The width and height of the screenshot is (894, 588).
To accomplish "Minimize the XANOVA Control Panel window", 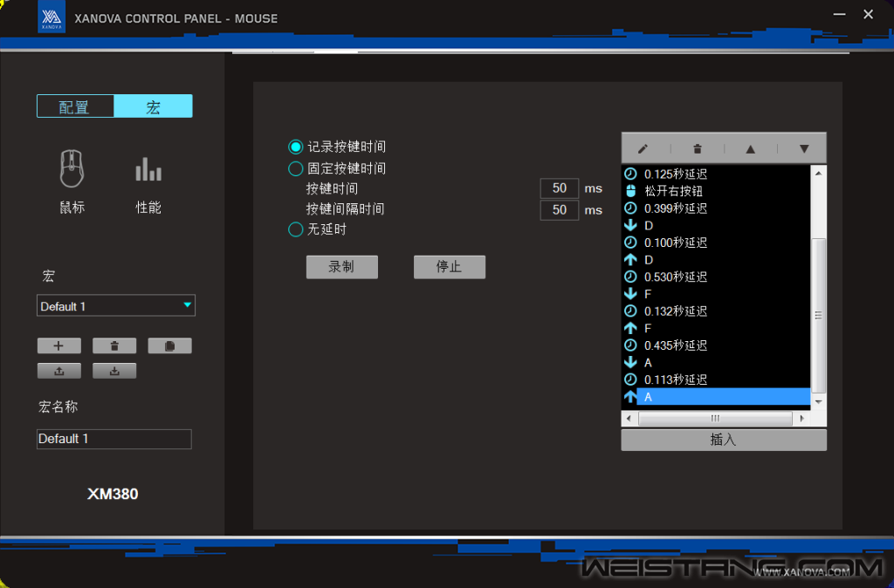I will [839, 14].
